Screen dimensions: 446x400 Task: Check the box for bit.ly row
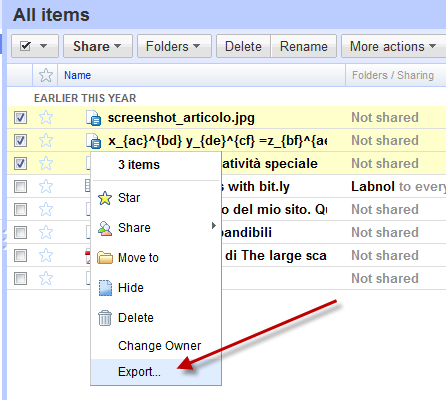(x=20, y=187)
